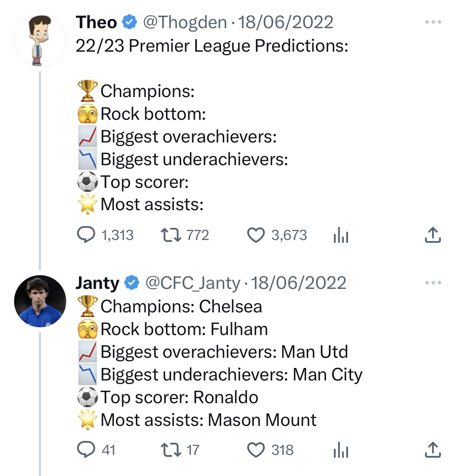This screenshot has width=458, height=476.
Task: Open the @Thogden handle link
Action: (185, 22)
